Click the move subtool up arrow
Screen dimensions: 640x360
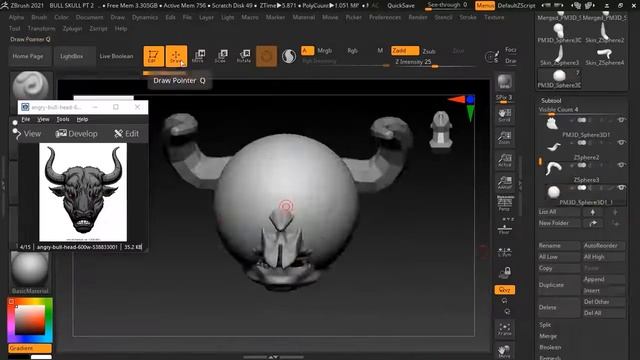[x=593, y=212]
